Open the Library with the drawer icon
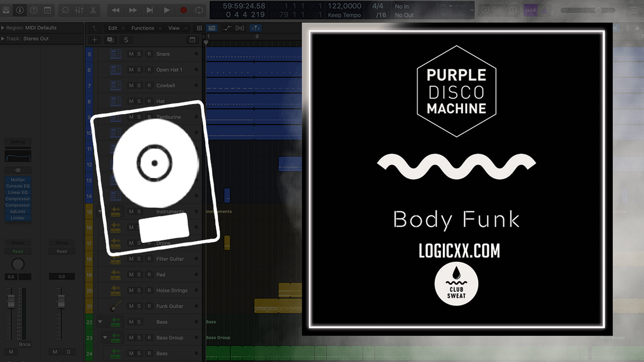 [6, 10]
